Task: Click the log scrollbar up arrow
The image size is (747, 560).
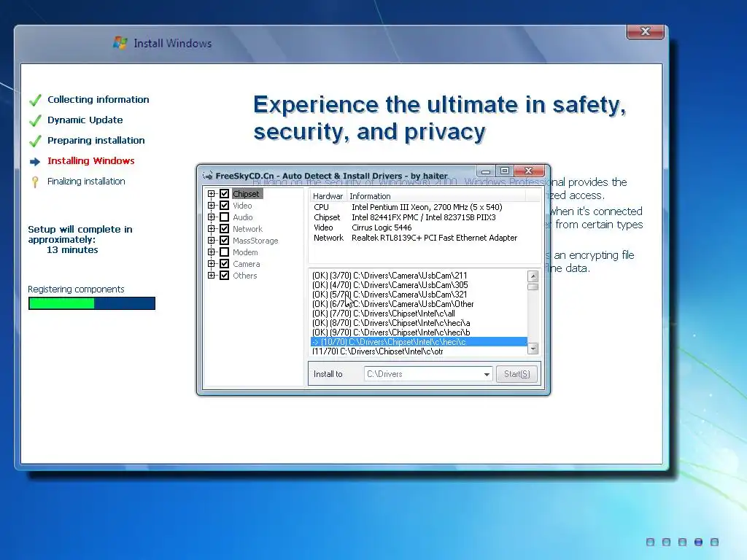Action: coord(533,276)
